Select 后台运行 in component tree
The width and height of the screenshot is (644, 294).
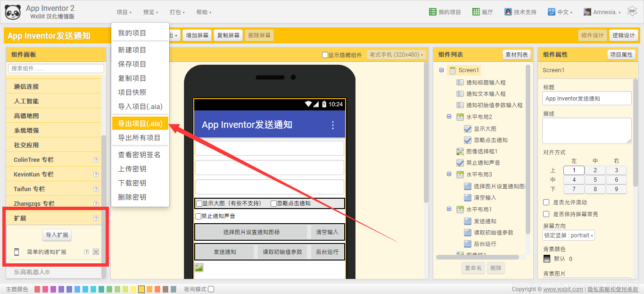click(x=485, y=244)
